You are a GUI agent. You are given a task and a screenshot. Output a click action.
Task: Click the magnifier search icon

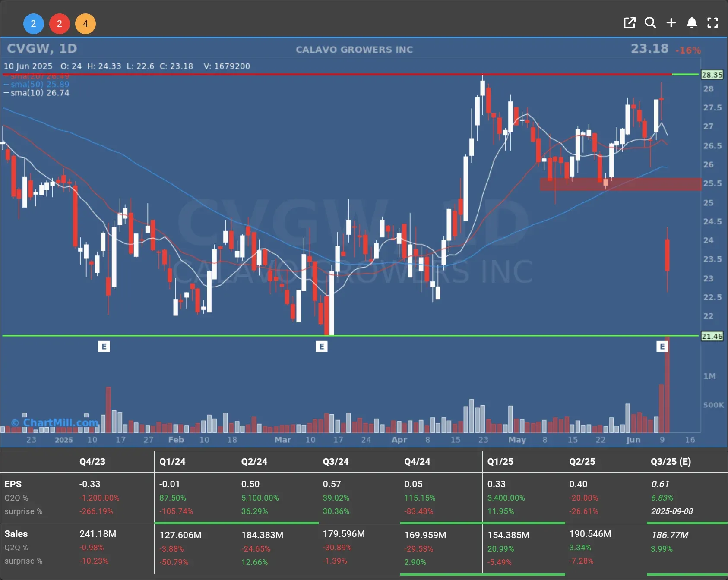(x=650, y=23)
